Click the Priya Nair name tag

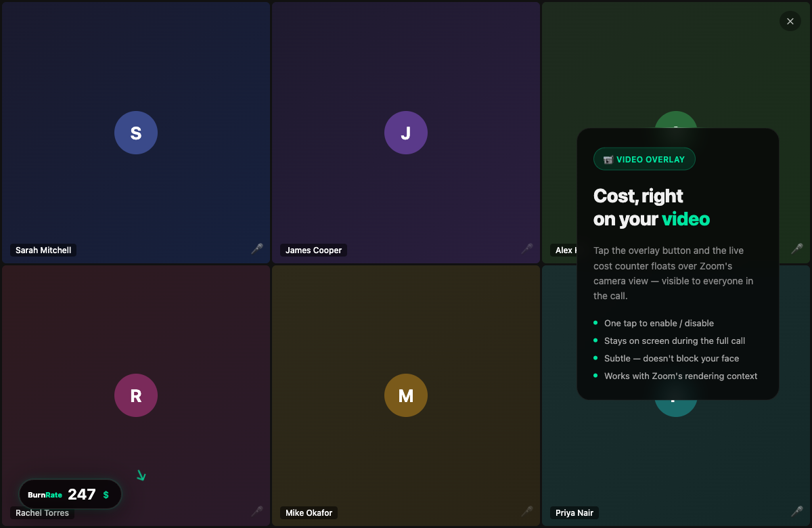coord(574,513)
